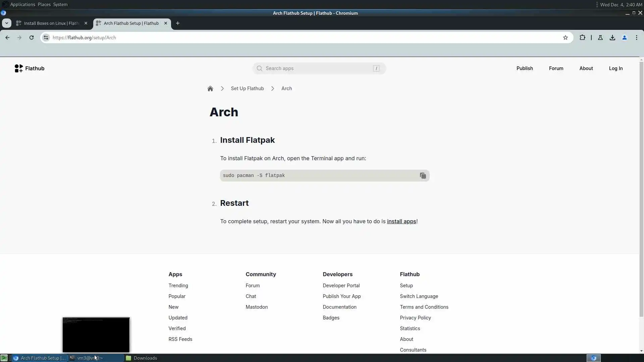Bookmark this page with star icon

coord(566,38)
